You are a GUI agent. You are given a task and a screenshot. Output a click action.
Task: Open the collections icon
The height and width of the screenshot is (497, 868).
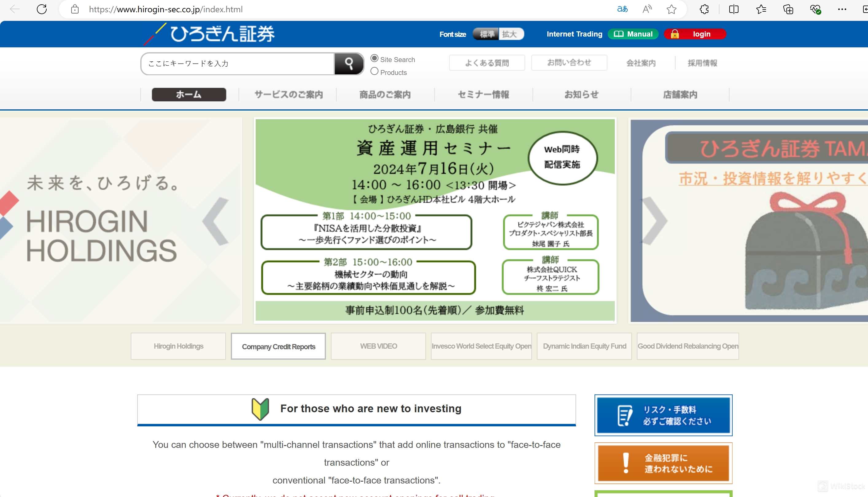(x=788, y=9)
